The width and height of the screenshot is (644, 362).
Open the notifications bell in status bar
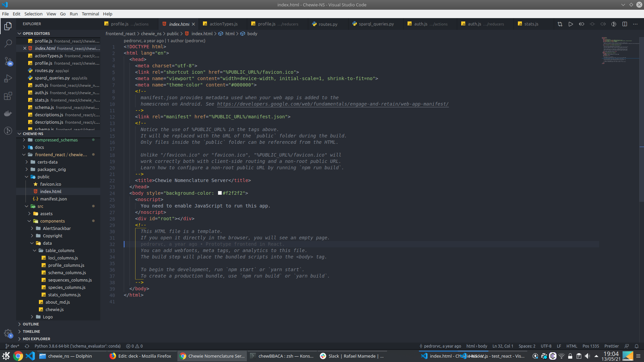pyautogui.click(x=637, y=346)
